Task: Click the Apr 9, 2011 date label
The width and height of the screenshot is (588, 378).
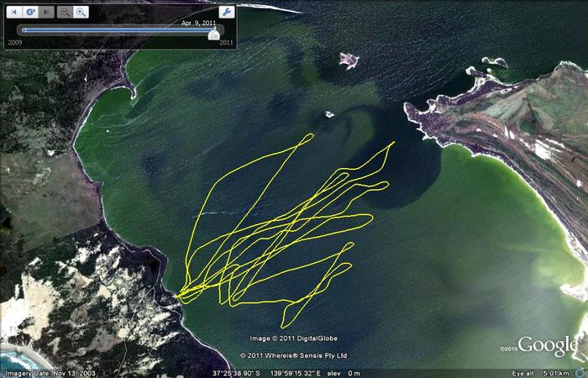Action: coord(199,23)
